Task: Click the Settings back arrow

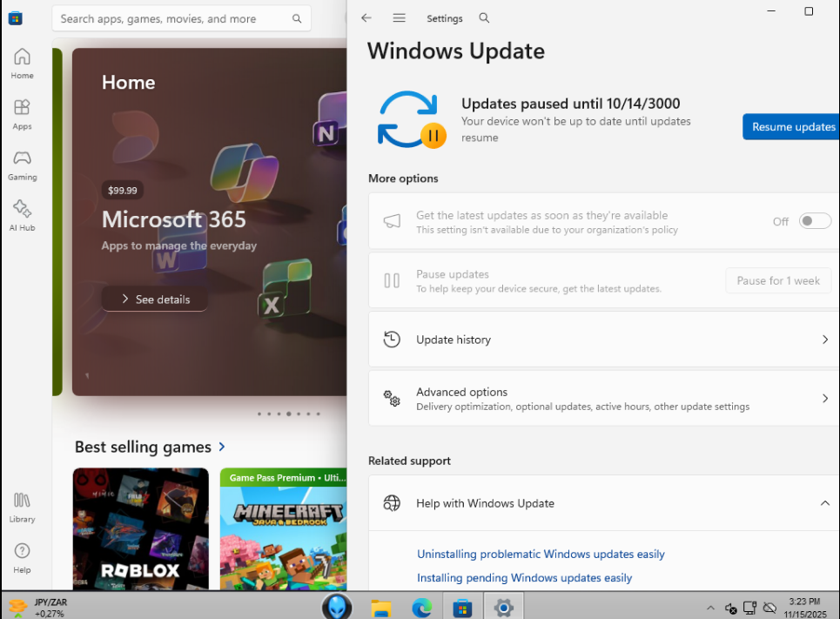Action: pyautogui.click(x=366, y=18)
